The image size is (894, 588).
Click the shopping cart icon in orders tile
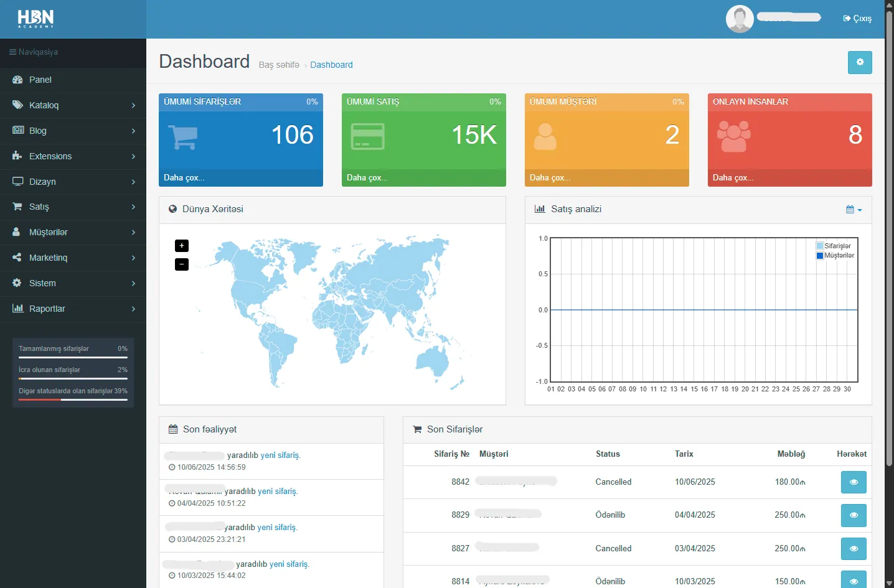coord(183,137)
